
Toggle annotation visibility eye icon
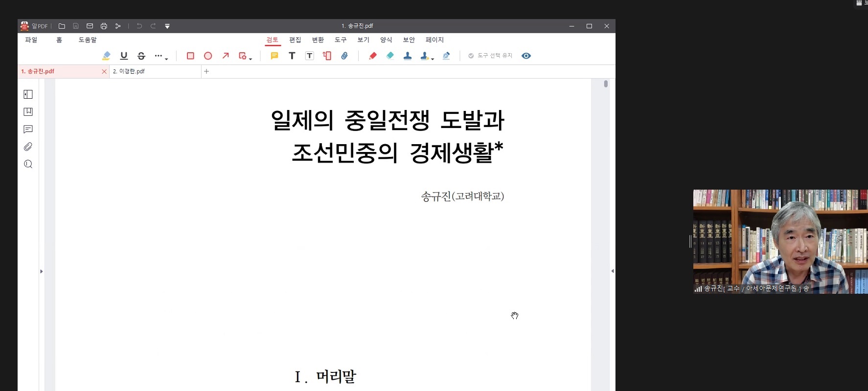526,56
